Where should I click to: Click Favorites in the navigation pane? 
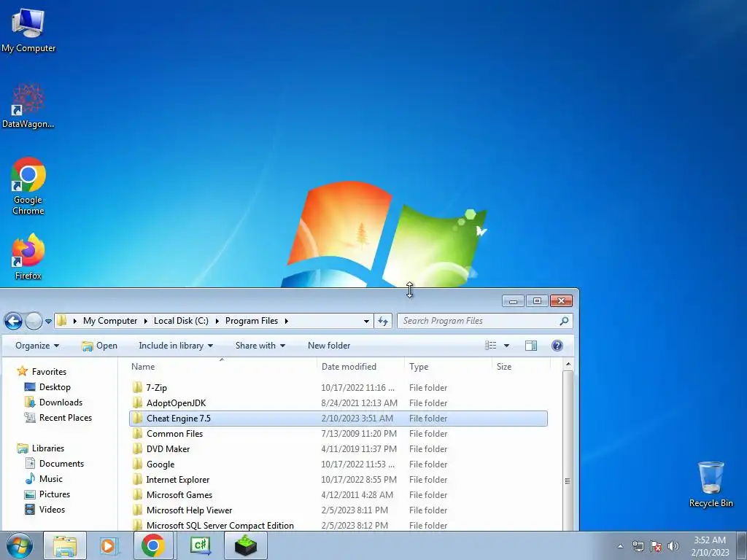point(42,371)
